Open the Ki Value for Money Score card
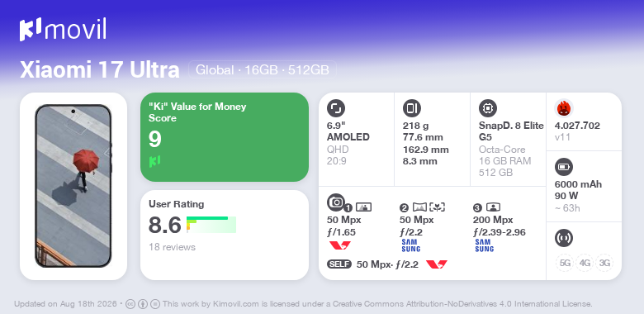This screenshot has height=314, width=644. click(225, 137)
